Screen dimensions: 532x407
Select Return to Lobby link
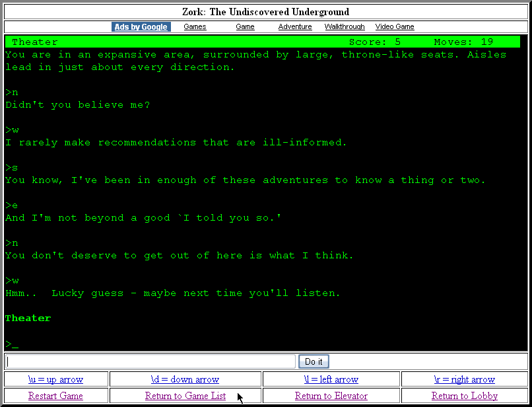[465, 396]
